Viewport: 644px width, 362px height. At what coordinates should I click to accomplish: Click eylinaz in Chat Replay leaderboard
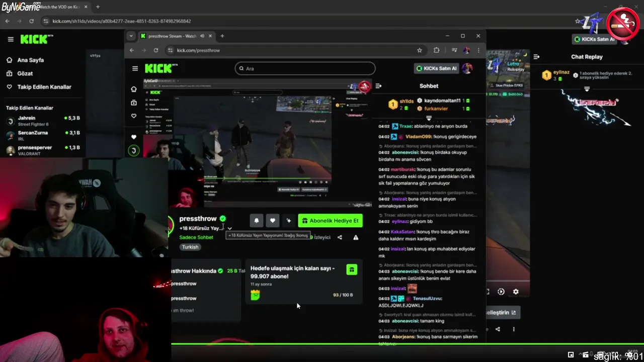coord(561,72)
